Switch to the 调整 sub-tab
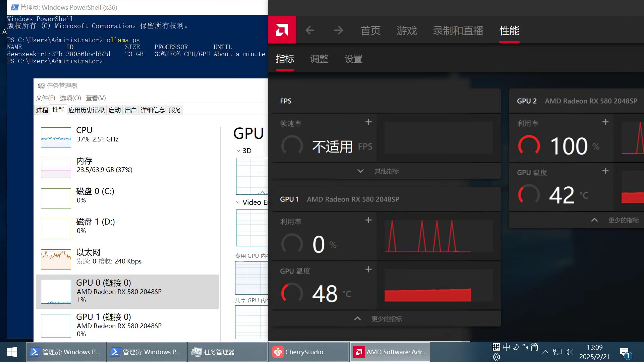 tap(319, 59)
